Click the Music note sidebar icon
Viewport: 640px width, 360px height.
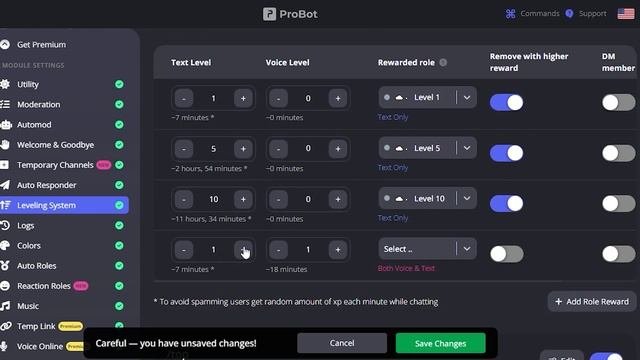click(x=5, y=306)
